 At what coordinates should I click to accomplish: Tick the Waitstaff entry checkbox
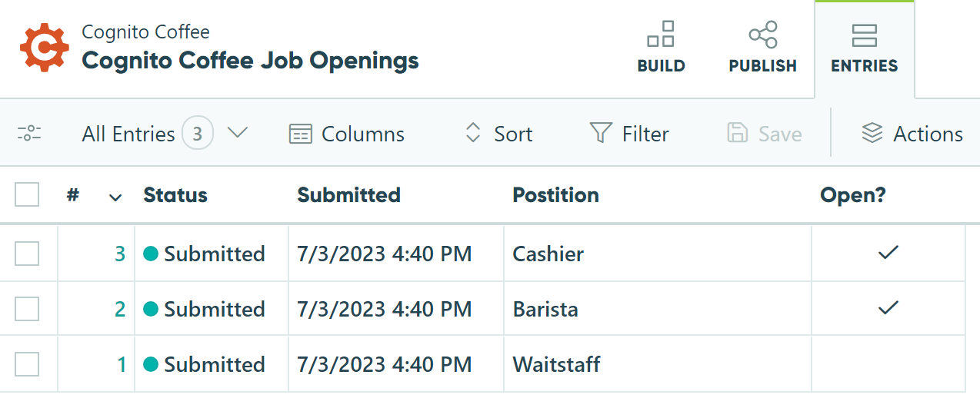27,364
